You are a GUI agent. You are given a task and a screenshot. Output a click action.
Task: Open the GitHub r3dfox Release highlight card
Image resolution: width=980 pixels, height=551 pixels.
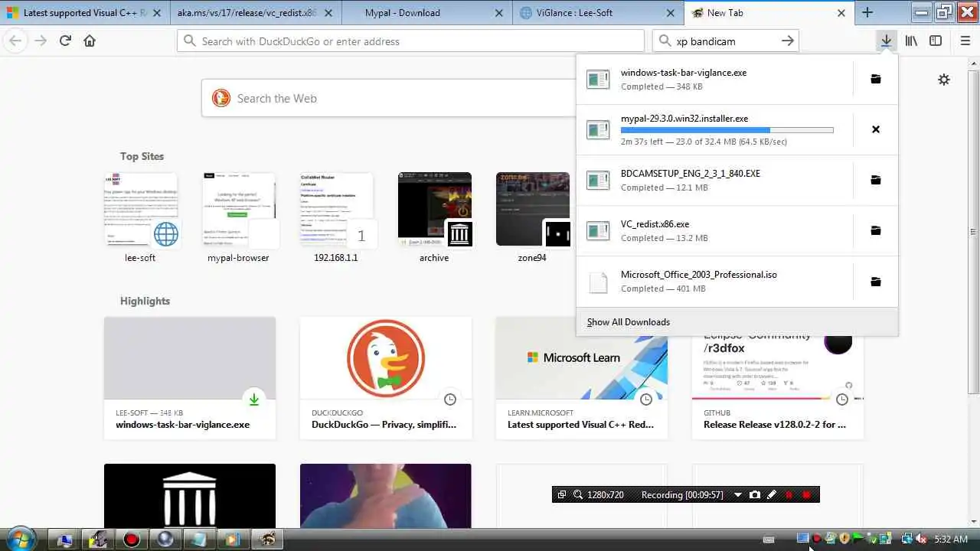point(778,378)
